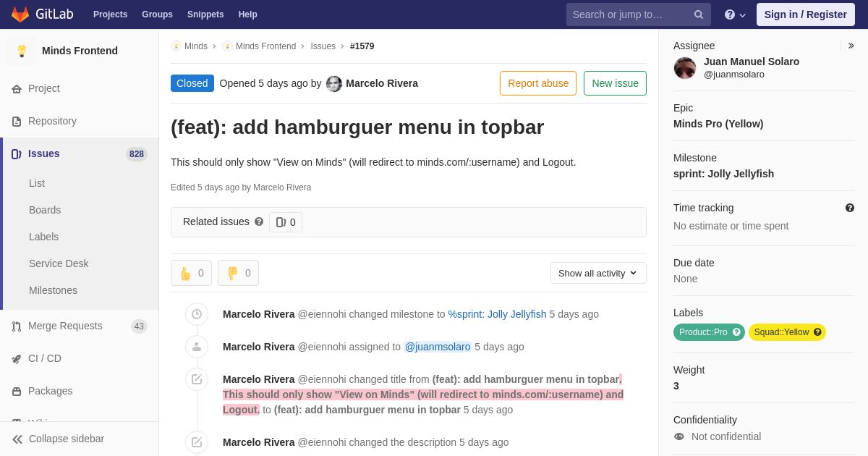Click the thumbs up reaction button
Viewport: 868px width, 456px height.
click(191, 273)
